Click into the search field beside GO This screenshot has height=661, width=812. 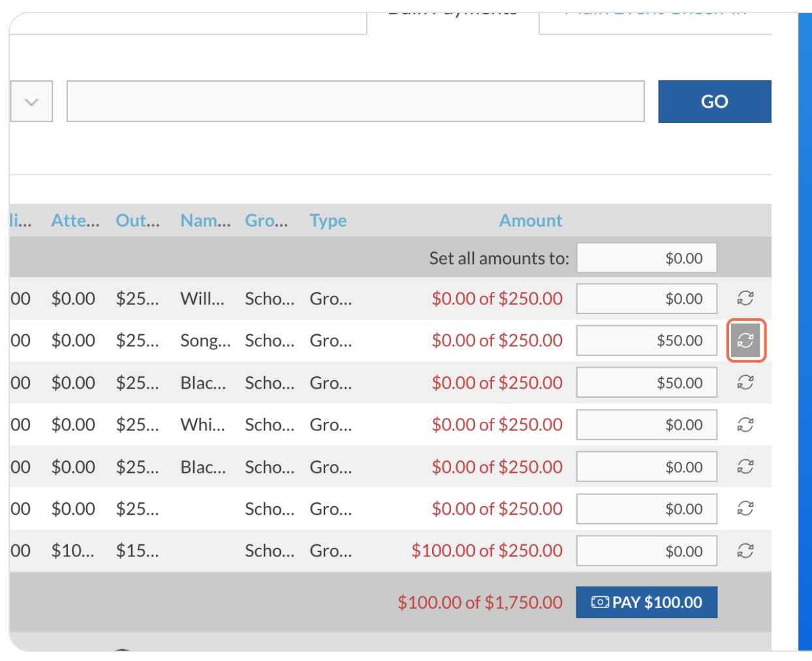[356, 101]
